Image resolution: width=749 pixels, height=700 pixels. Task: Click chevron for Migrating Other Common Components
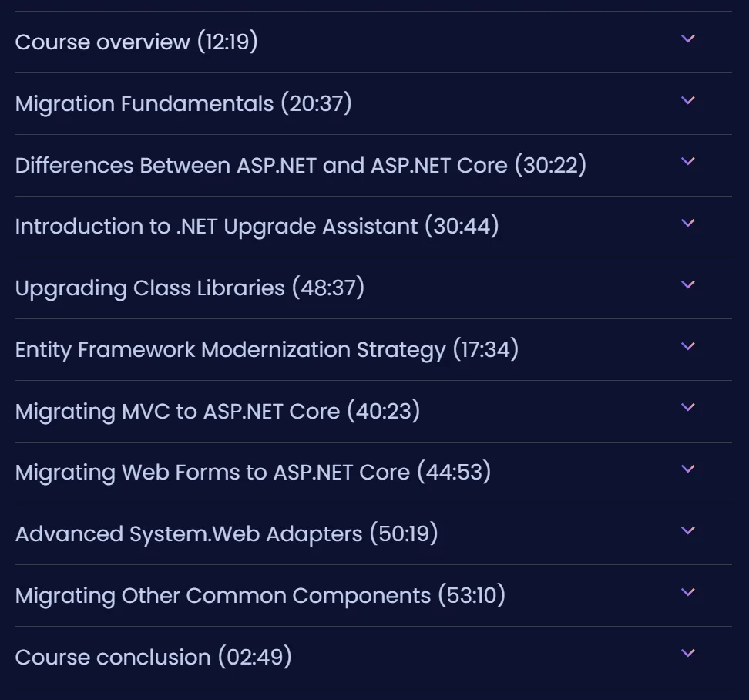[687, 593]
